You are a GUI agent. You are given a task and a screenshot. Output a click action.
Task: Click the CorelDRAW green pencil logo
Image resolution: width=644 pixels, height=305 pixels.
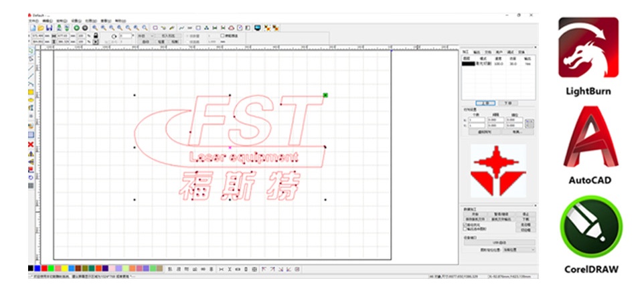591,227
